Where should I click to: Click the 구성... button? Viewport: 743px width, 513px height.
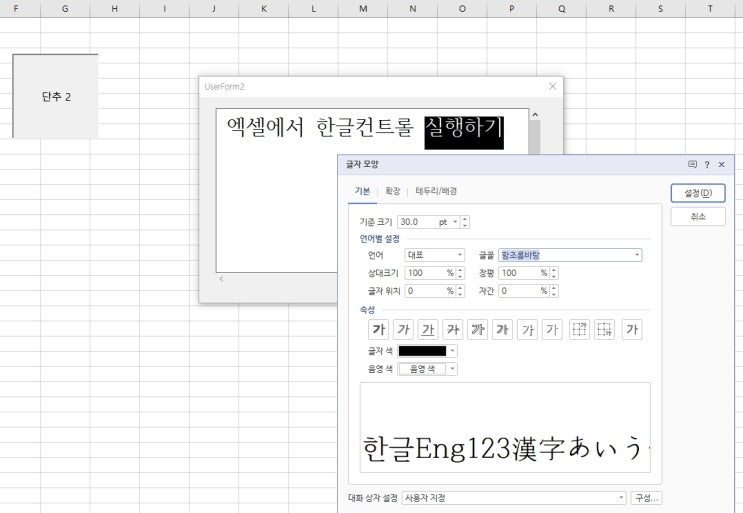pos(646,498)
